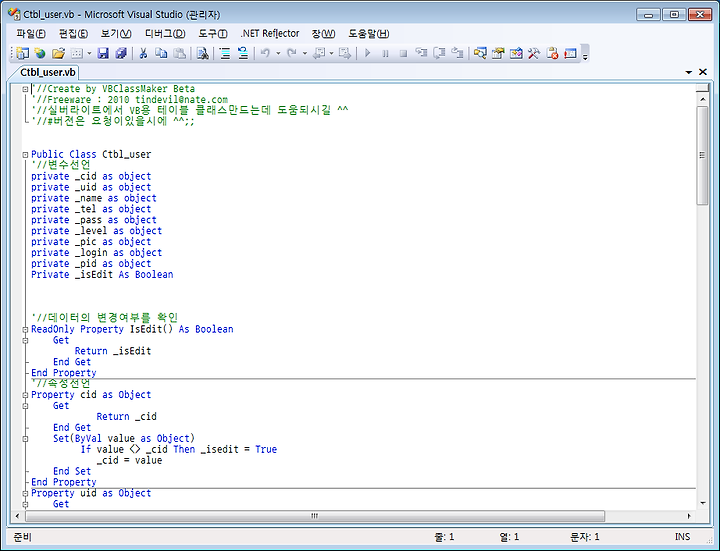Click the Find in Files icon
Viewport: 720px width, 551px height.
[202, 53]
